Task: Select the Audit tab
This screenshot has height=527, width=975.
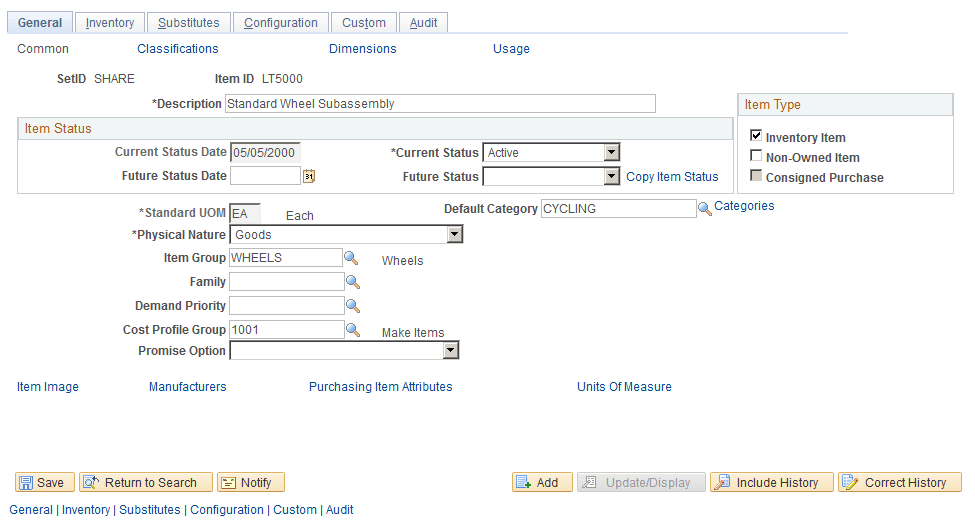Action: [x=423, y=22]
